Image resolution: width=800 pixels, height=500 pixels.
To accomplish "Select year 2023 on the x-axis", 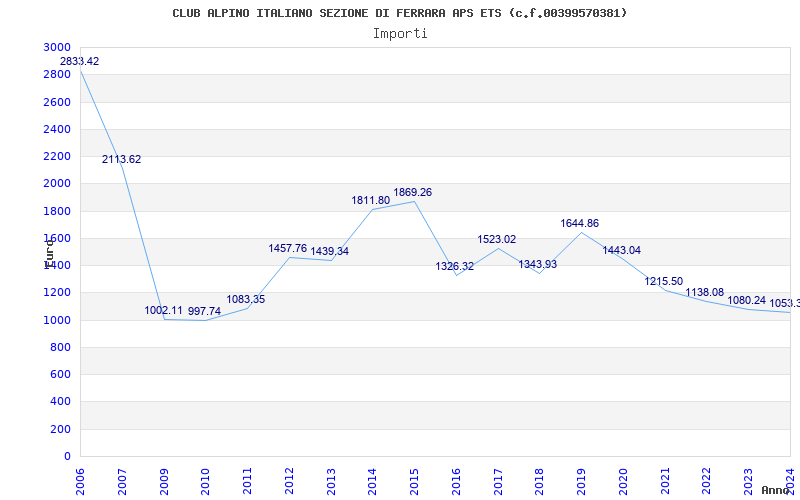I will (x=748, y=482).
